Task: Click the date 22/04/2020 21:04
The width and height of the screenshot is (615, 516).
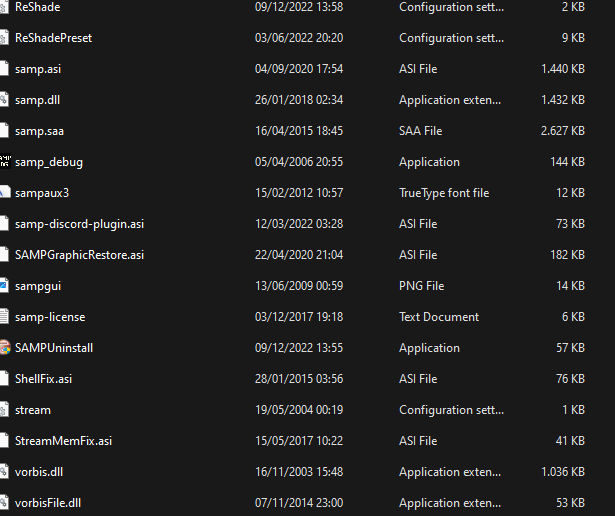Action: [x=299, y=254]
